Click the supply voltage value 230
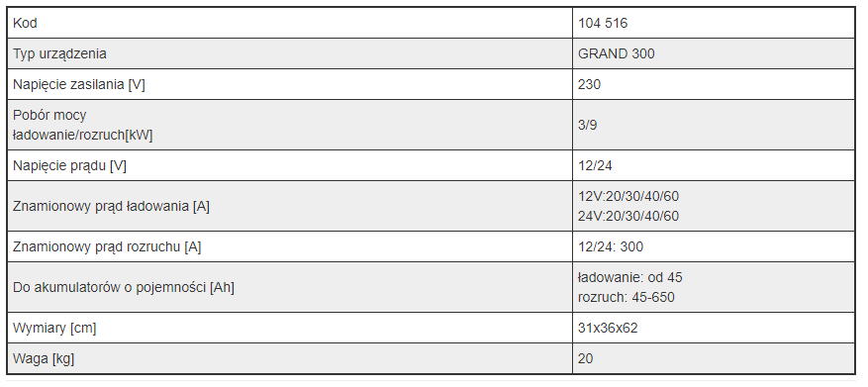Screen dimensions: 868x387 click(590, 85)
